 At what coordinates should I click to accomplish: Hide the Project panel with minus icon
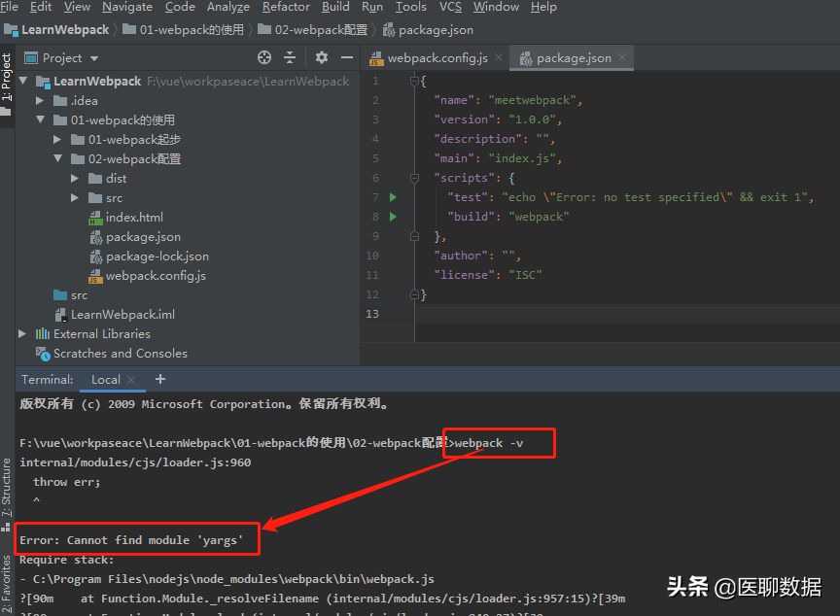[x=346, y=58]
